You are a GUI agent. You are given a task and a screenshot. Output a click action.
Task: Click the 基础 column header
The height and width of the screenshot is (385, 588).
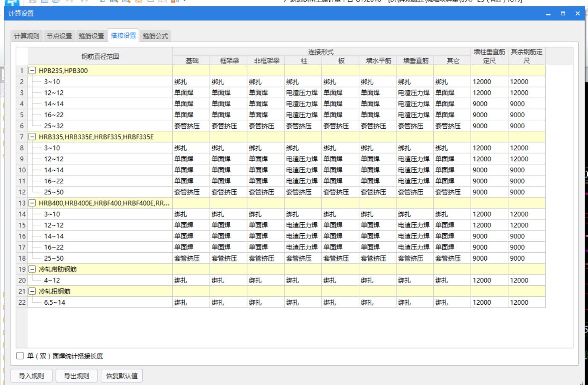(191, 61)
